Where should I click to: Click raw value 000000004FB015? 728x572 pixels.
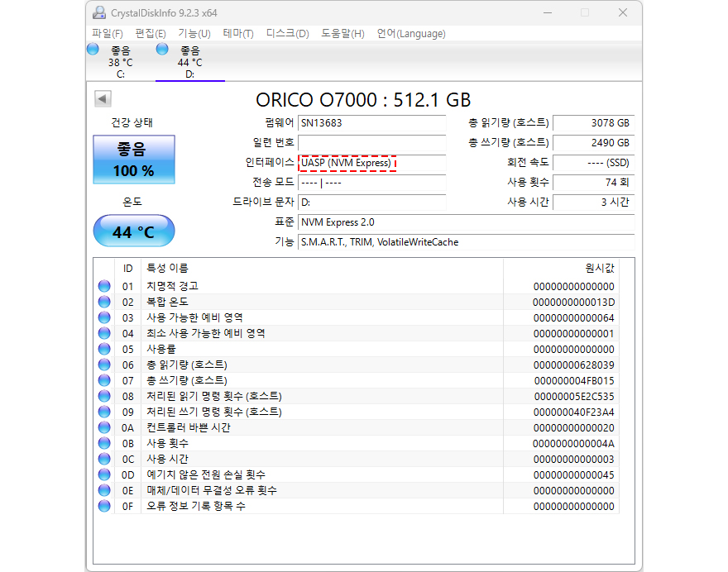point(574,381)
